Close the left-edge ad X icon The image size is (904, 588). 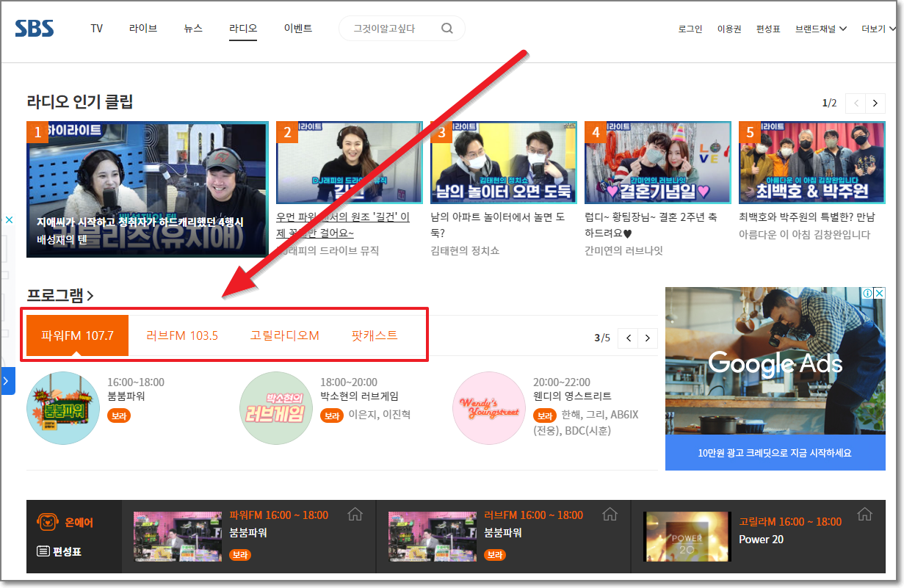coord(9,220)
